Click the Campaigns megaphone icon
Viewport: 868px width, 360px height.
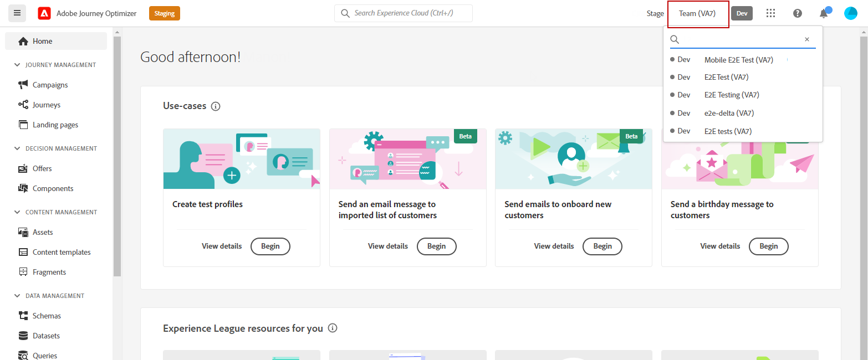click(23, 85)
